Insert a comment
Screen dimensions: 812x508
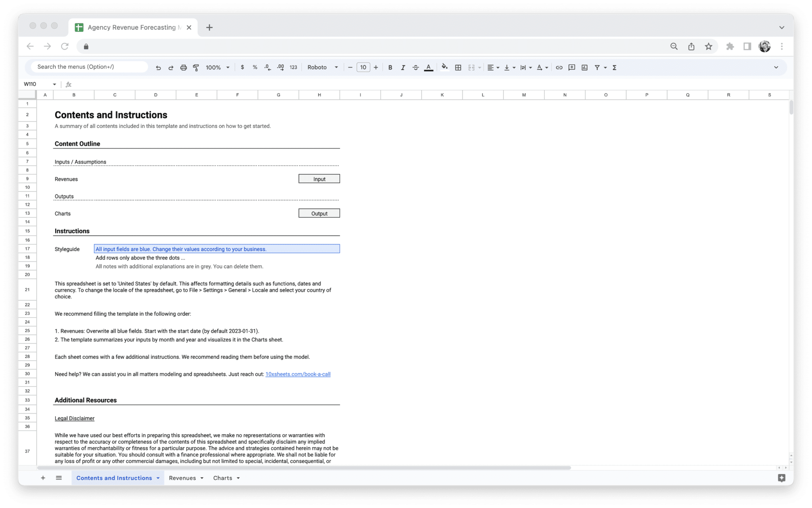(571, 67)
